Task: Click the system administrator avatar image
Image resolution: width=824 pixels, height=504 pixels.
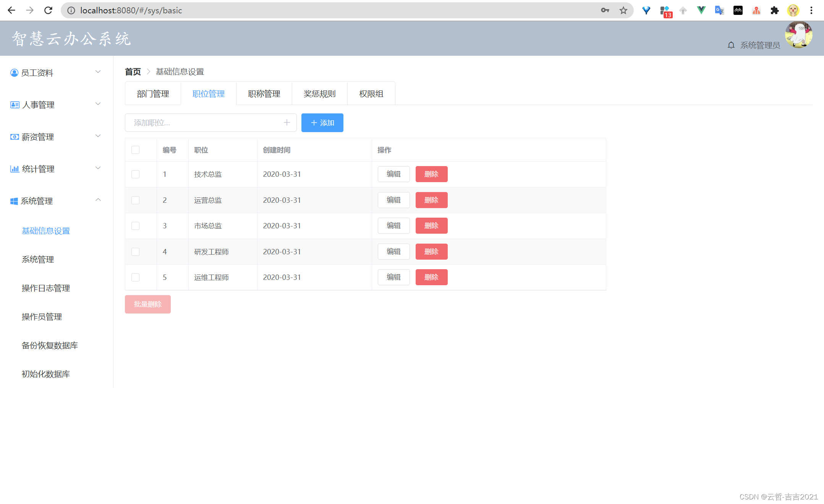Action: pyautogui.click(x=798, y=35)
